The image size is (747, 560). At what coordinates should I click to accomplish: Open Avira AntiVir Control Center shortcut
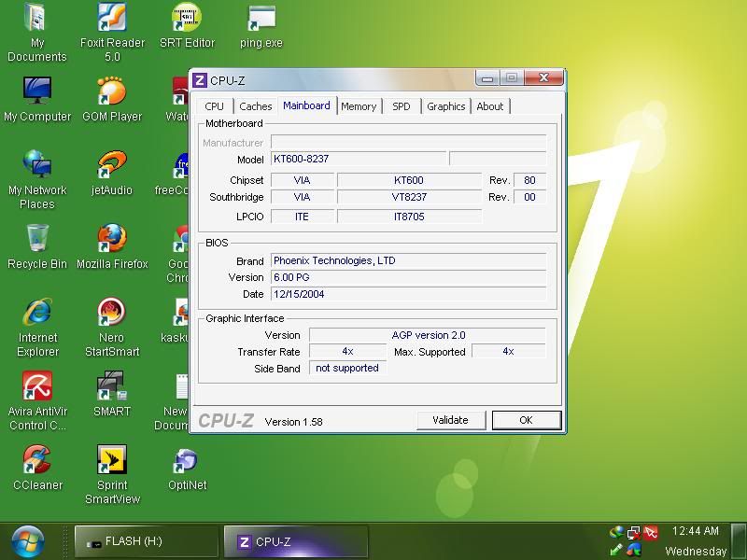tap(37, 401)
